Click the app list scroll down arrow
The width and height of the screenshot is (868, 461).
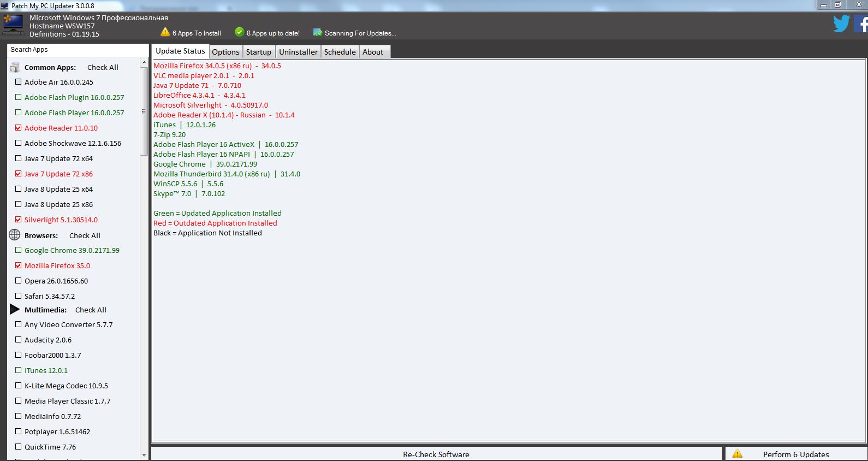pos(144,455)
